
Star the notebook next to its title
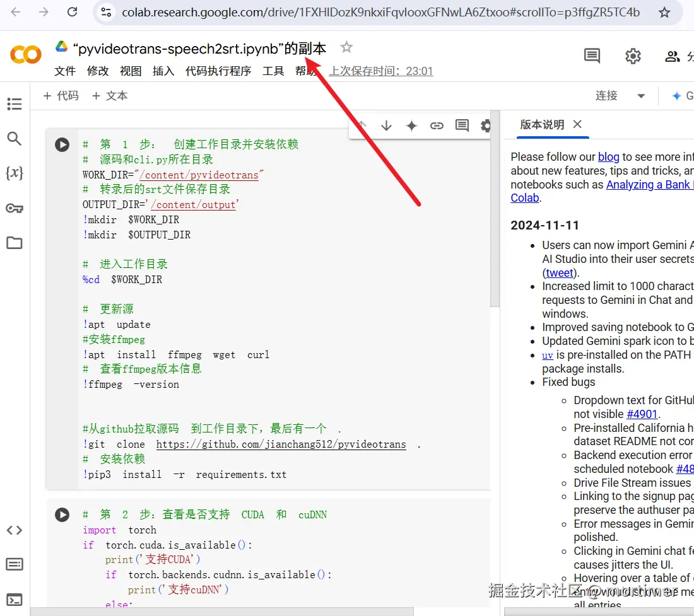[346, 47]
